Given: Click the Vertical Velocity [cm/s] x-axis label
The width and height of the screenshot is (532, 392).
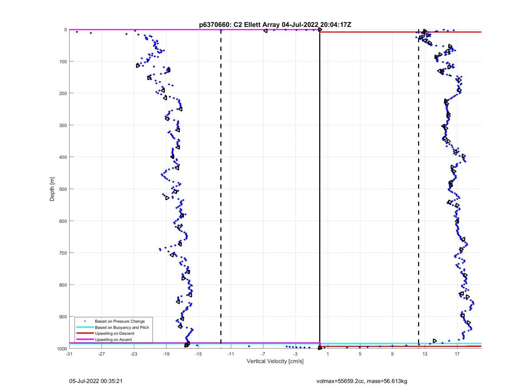Looking at the screenshot, I should (x=275, y=361).
